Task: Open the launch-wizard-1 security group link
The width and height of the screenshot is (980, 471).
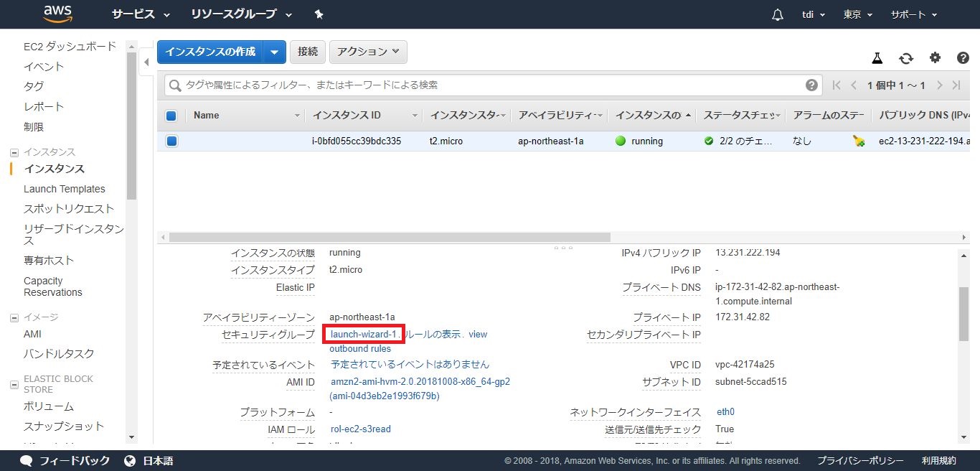Action: [x=363, y=335]
